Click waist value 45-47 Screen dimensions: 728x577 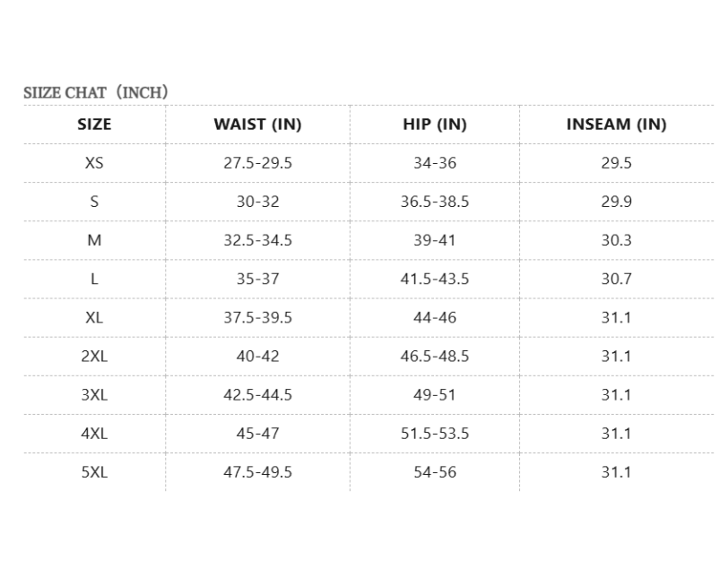pyautogui.click(x=257, y=433)
